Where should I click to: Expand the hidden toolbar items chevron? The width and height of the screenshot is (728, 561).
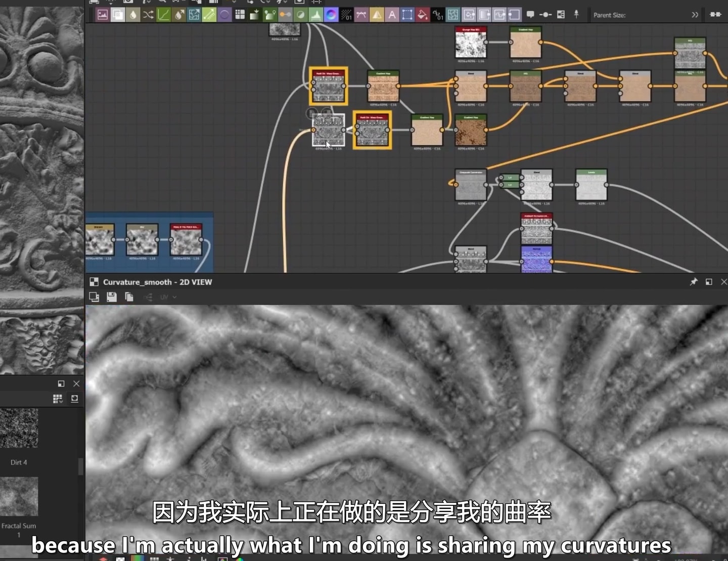tap(695, 15)
